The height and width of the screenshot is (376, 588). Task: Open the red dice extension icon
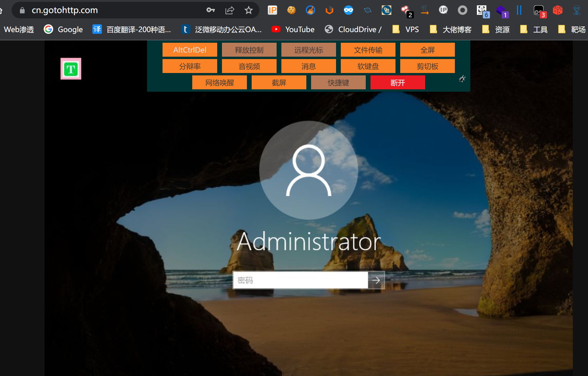[x=557, y=10]
